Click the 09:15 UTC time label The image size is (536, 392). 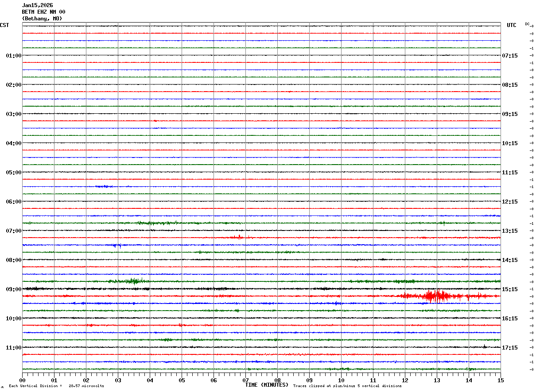(x=510, y=114)
